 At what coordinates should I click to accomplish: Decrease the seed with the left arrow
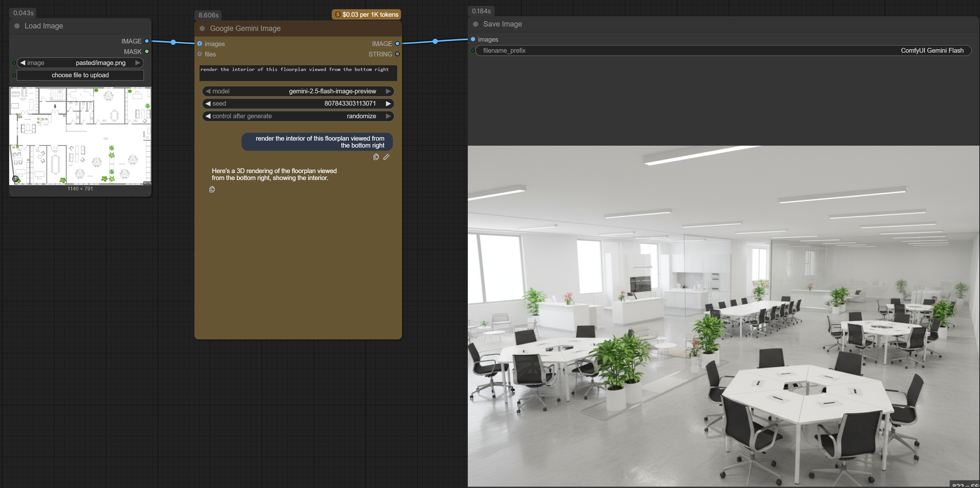208,103
